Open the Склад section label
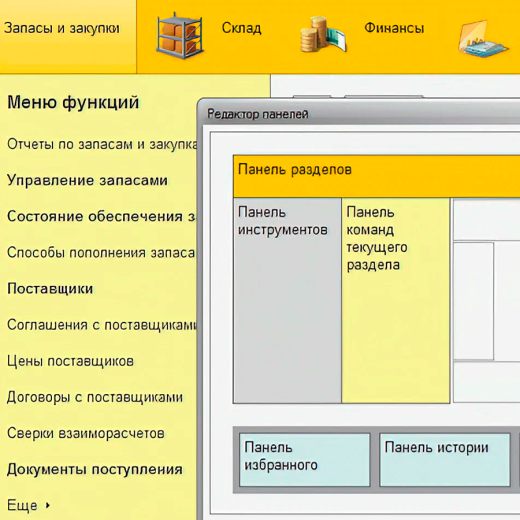The height and width of the screenshot is (520, 520). click(242, 28)
